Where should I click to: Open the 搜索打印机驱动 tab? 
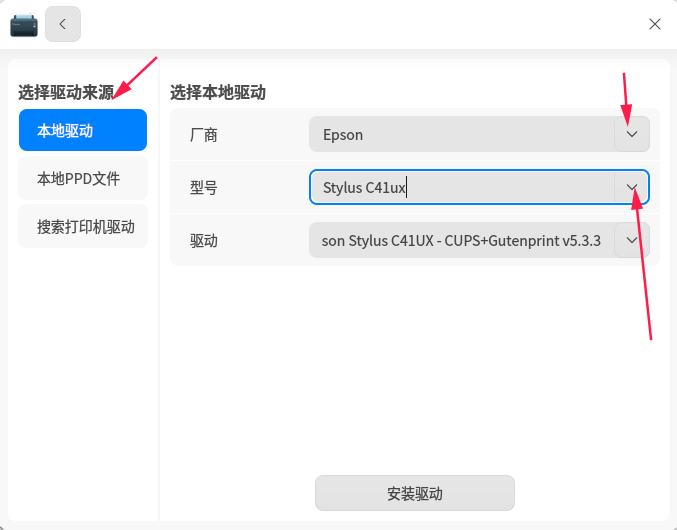click(83, 227)
